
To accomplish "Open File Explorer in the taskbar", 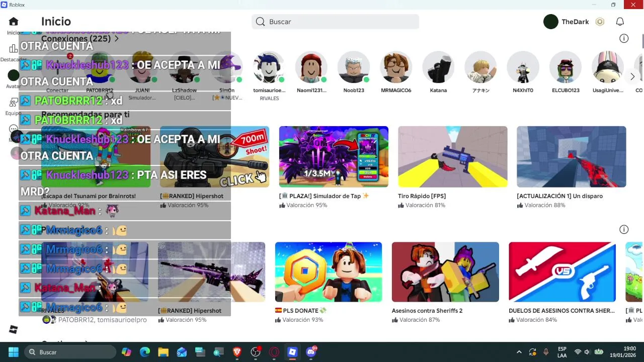I will [x=163, y=352].
